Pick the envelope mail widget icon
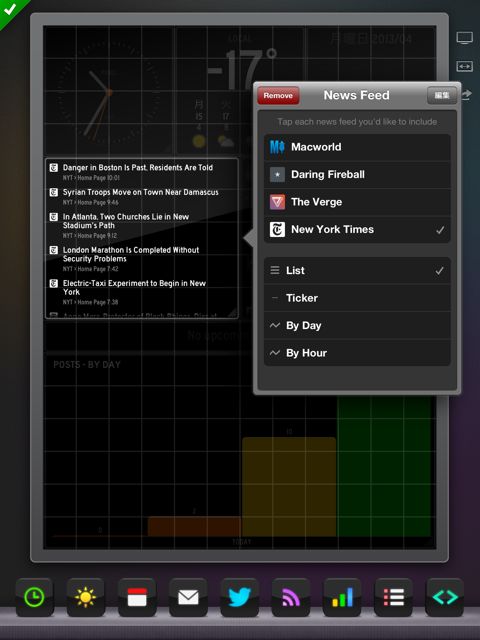This screenshot has width=480, height=640. [188, 597]
